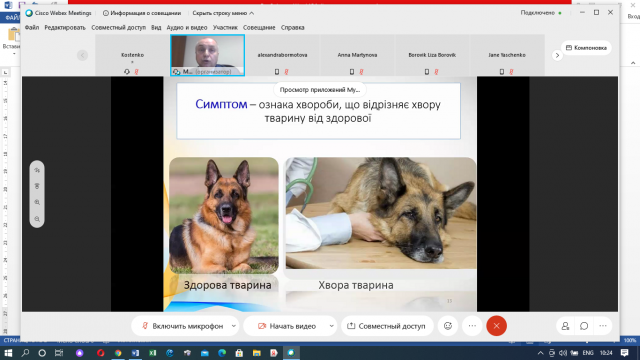Click the Начать видео button
Viewport: 640px width, 360px height.
coord(287,326)
